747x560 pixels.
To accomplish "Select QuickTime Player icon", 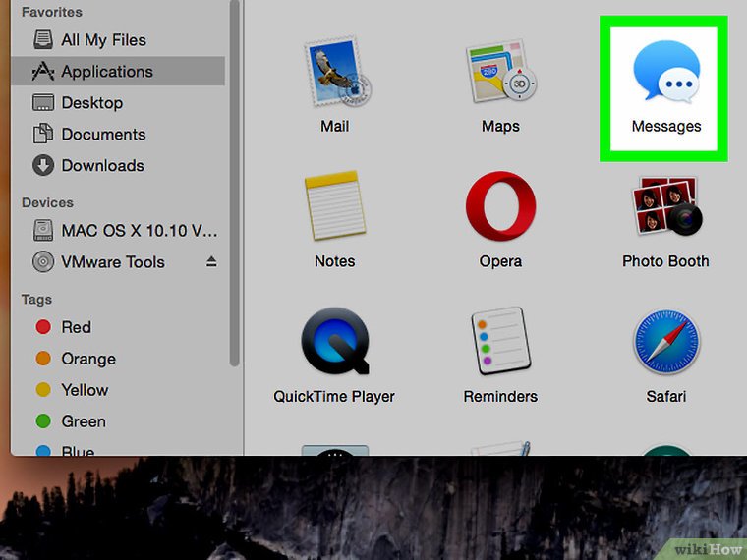I will [x=334, y=345].
